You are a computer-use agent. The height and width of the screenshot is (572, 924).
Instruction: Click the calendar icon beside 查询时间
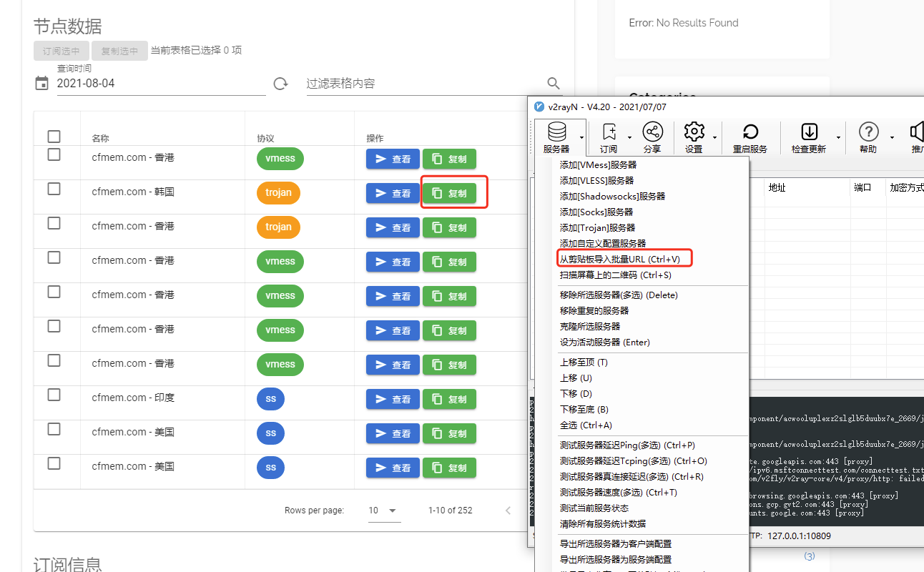coord(41,84)
